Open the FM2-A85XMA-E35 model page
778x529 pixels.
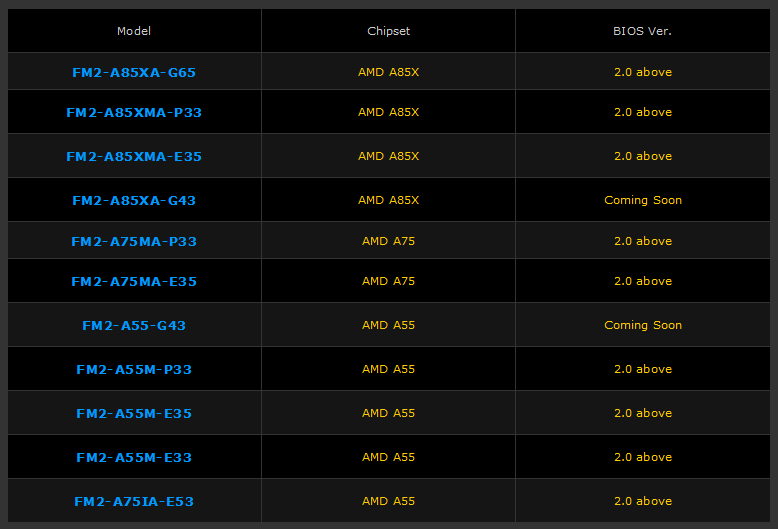(x=134, y=156)
